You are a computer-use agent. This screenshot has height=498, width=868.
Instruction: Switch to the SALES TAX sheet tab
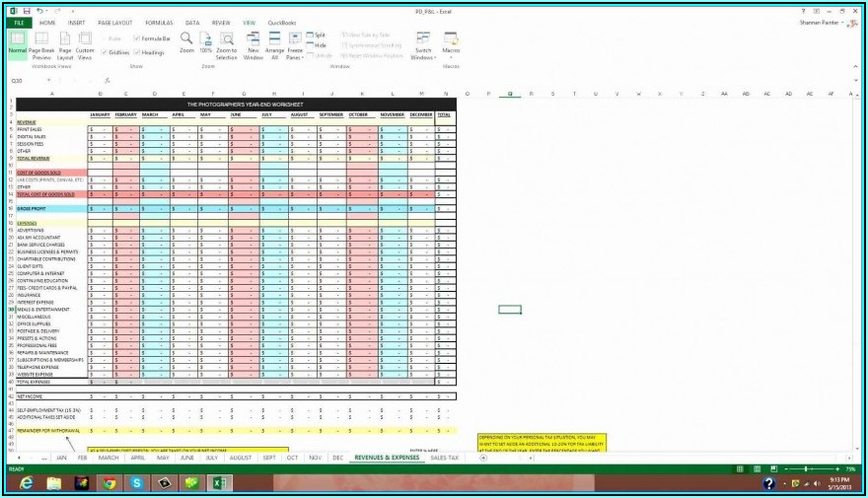(x=444, y=458)
